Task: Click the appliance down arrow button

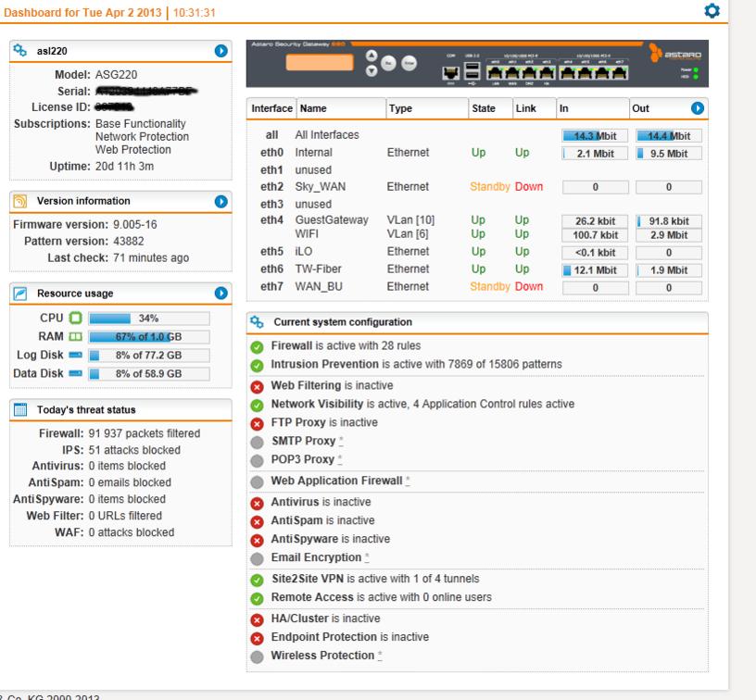Action: click(x=372, y=70)
